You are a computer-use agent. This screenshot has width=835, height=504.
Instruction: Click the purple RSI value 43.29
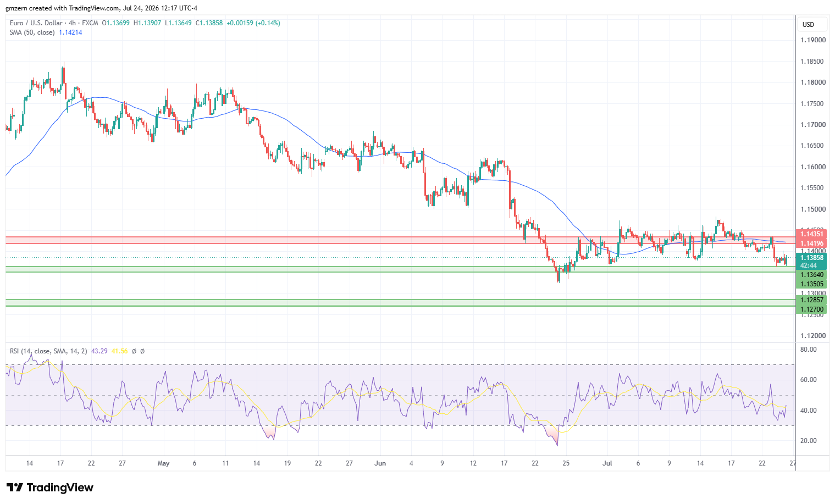99,351
